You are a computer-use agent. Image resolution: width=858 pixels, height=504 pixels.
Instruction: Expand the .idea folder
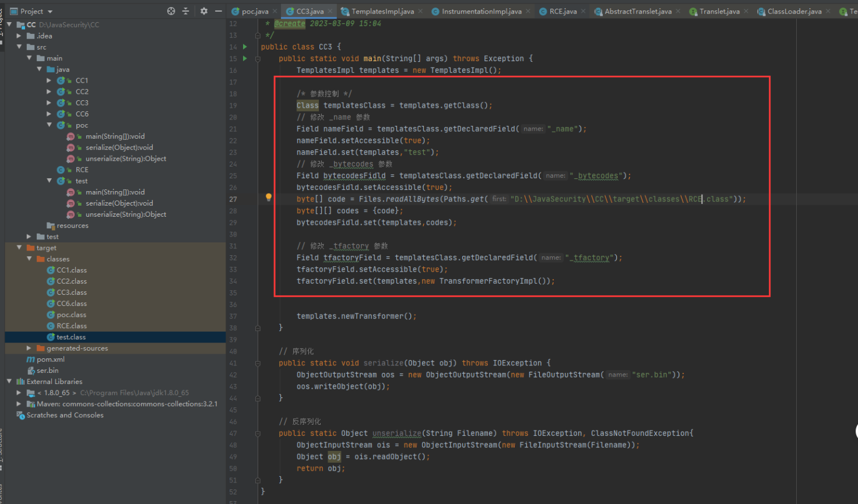coord(19,36)
